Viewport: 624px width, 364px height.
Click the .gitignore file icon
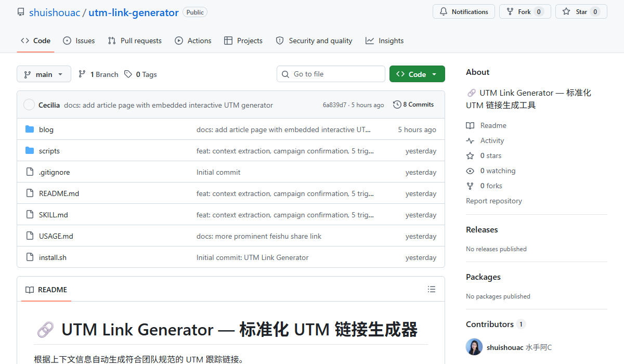click(x=30, y=172)
